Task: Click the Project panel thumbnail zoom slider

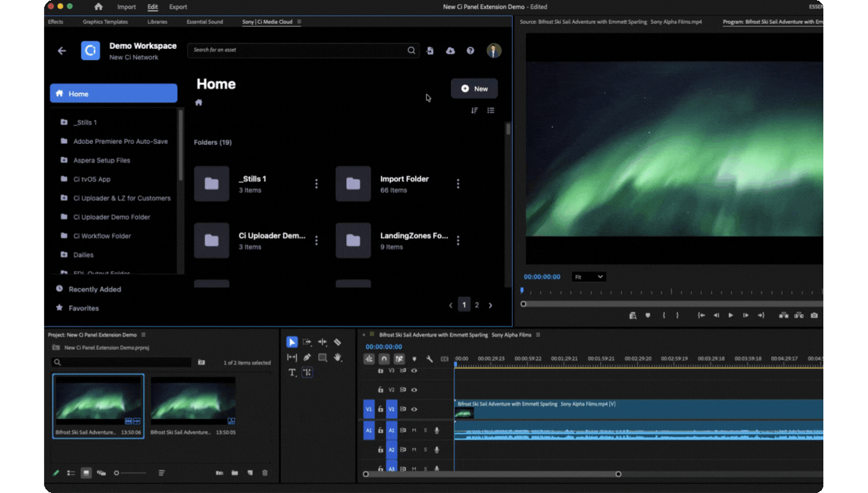Action: [x=130, y=473]
